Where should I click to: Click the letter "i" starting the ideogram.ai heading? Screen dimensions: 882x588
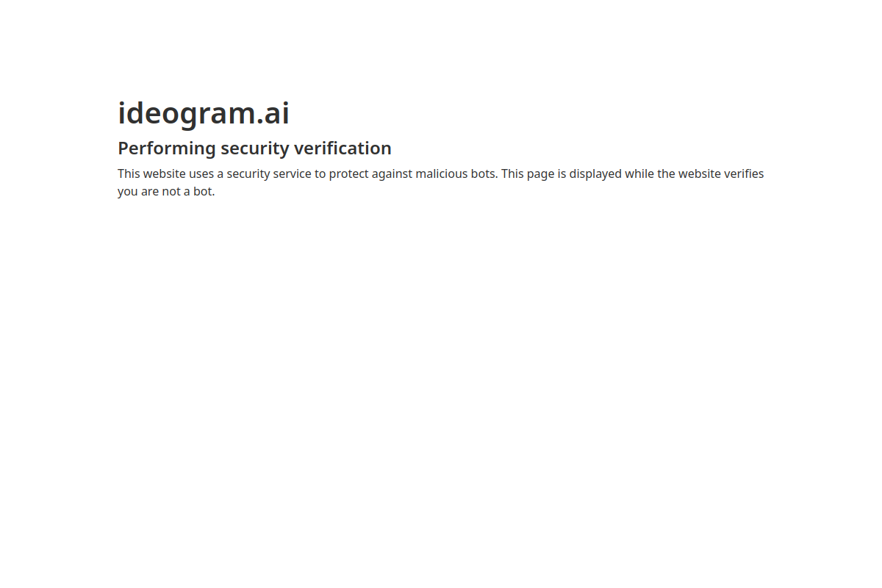[x=122, y=114]
